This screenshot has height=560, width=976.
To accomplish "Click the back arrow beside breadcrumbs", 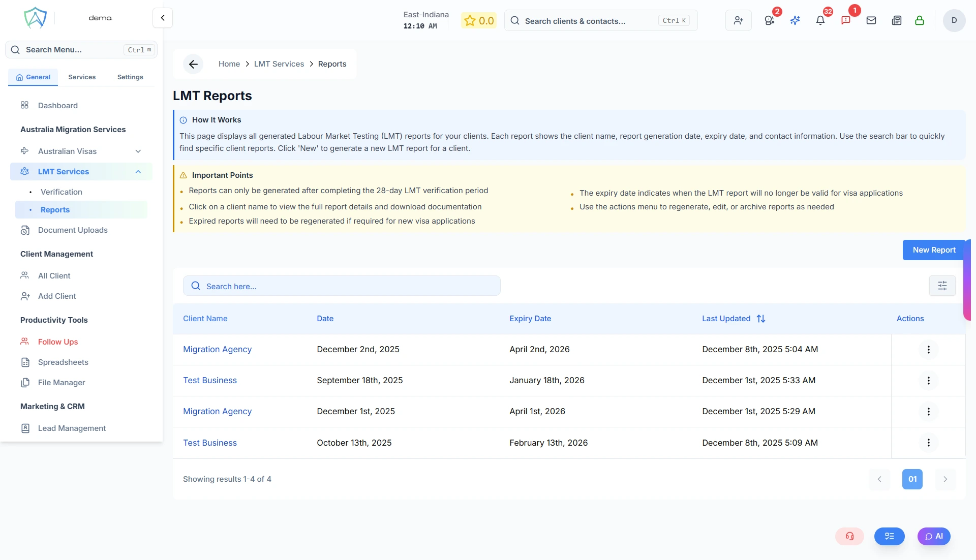I will pyautogui.click(x=193, y=64).
